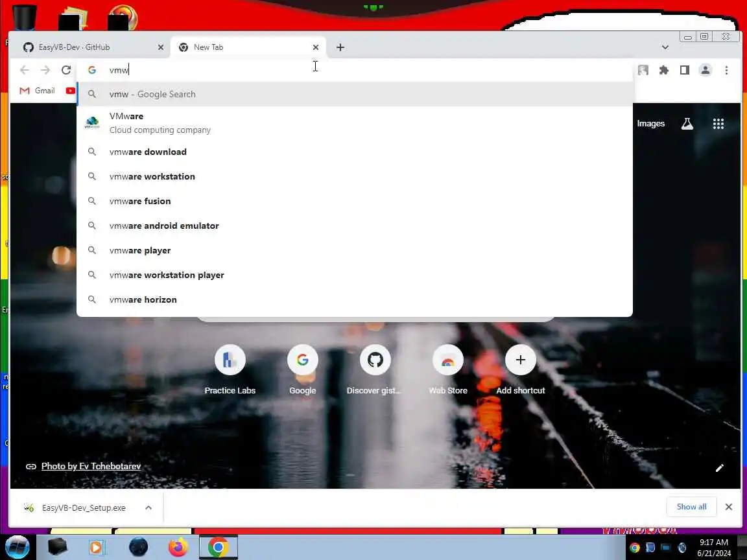Image resolution: width=747 pixels, height=560 pixels.
Task: Open the Gmail bookmark
Action: [x=37, y=91]
